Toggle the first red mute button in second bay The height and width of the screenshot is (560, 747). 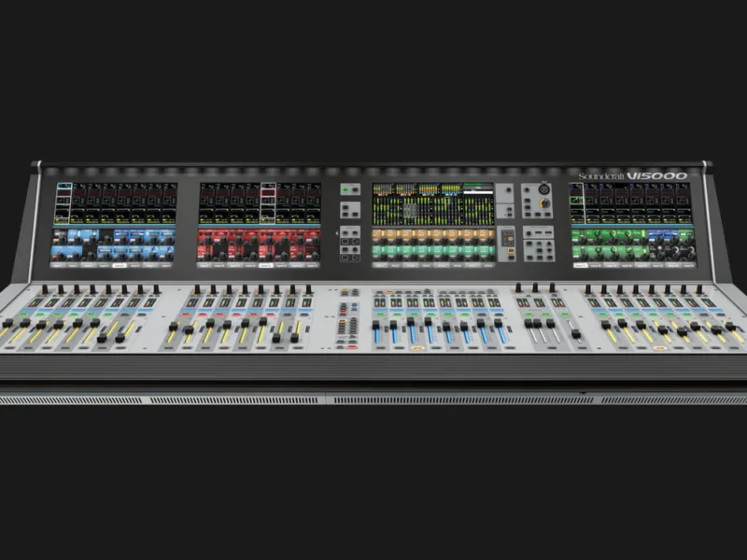pos(185,315)
